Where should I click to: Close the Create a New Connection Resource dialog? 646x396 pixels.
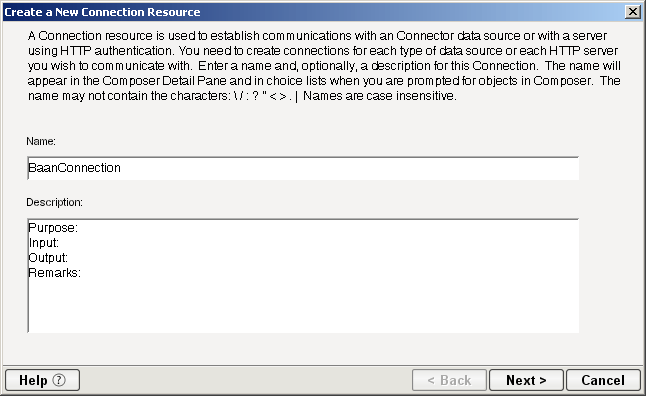pos(633,12)
